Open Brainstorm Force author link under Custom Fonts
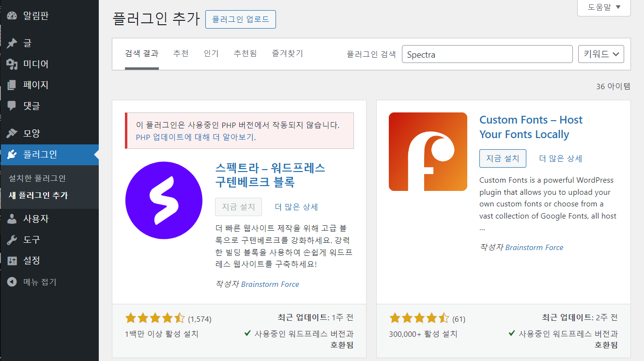Image resolution: width=644 pixels, height=361 pixels. pyautogui.click(x=535, y=248)
